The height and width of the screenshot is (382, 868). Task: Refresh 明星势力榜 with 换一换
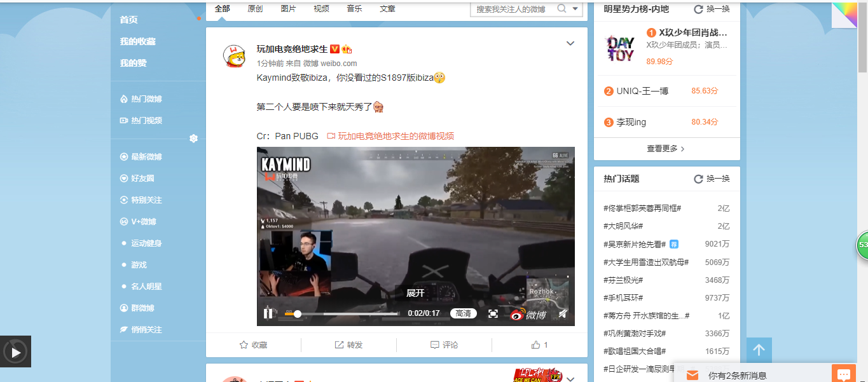pyautogui.click(x=712, y=9)
